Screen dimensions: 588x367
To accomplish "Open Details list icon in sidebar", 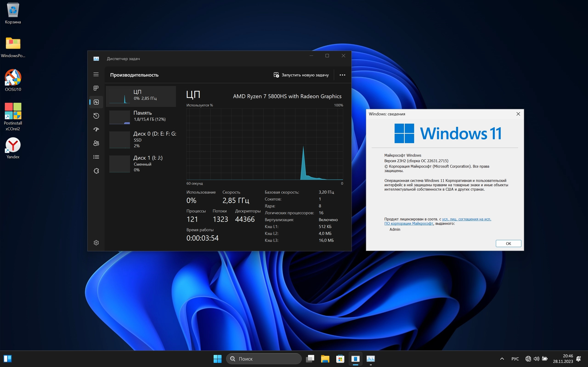I will coord(96,157).
